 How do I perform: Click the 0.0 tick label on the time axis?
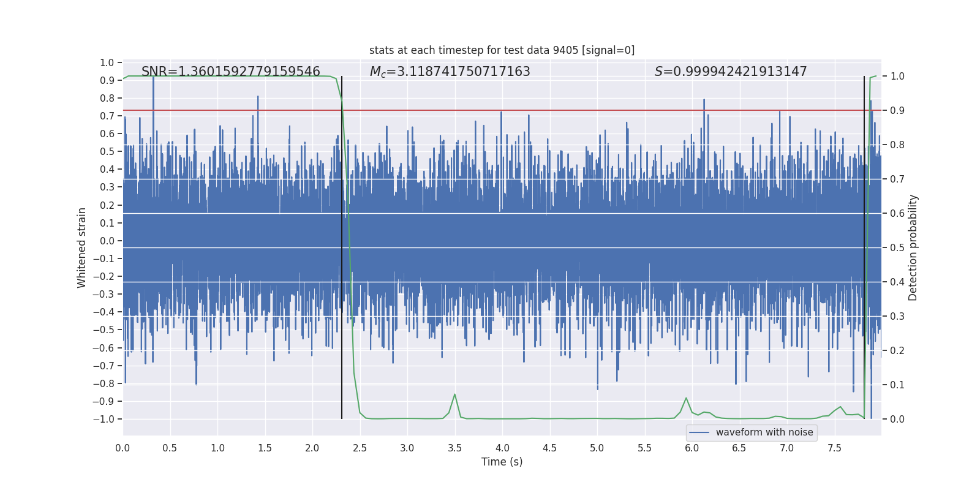(x=123, y=448)
